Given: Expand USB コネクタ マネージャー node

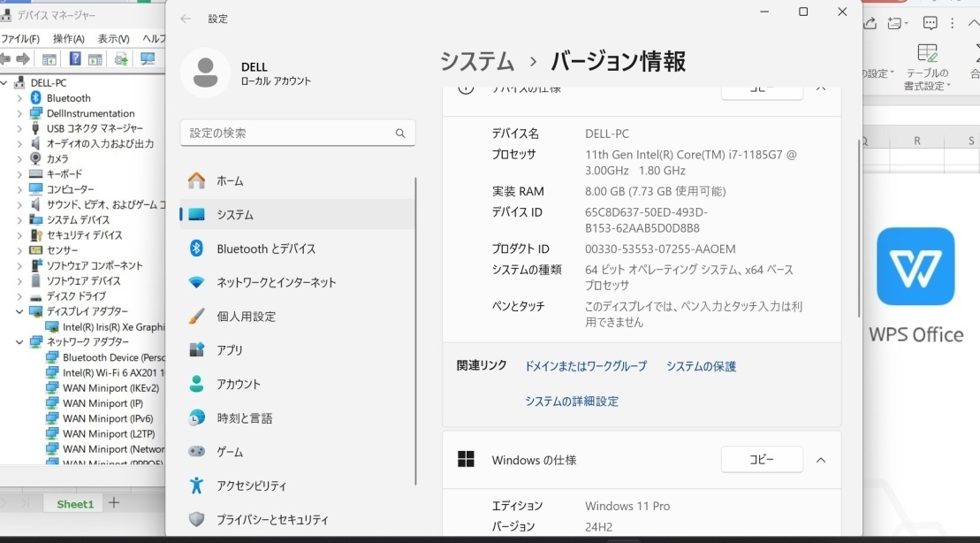Looking at the screenshot, I should tap(19, 128).
